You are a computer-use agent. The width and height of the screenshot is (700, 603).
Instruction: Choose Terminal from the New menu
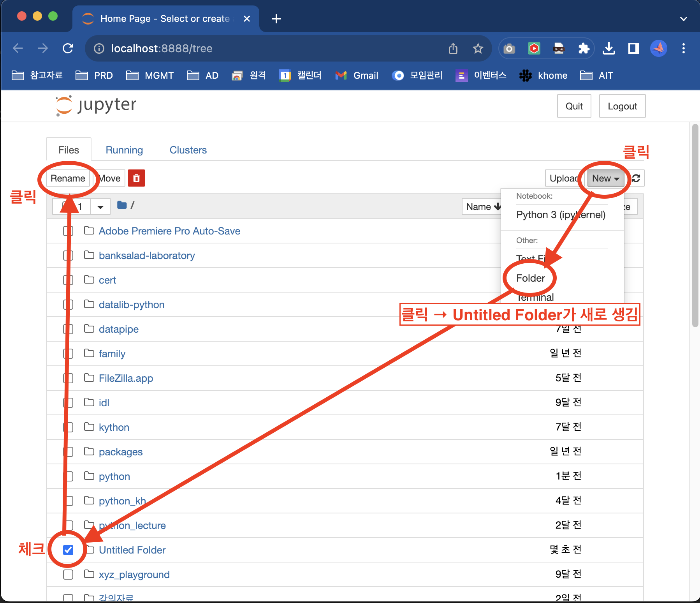pos(535,297)
